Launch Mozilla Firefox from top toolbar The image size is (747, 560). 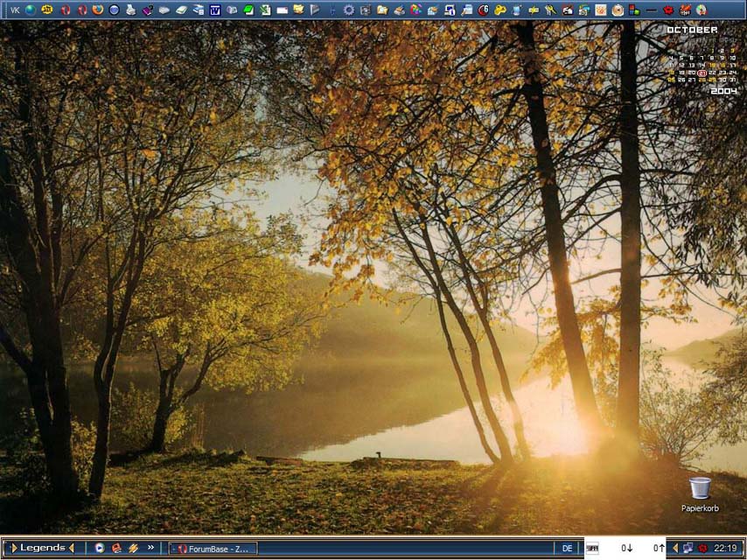pos(98,10)
